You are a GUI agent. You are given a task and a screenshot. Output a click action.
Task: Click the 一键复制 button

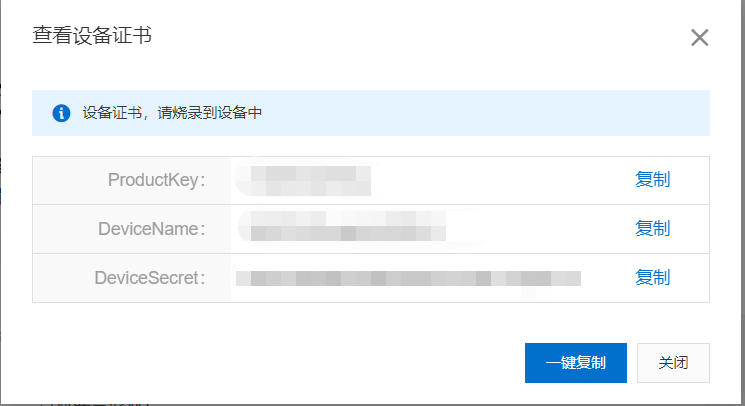point(576,363)
